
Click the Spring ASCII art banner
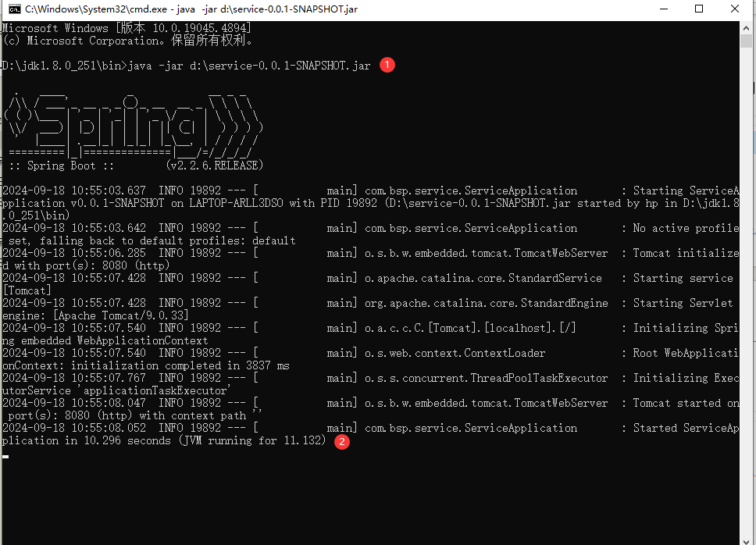[133, 125]
